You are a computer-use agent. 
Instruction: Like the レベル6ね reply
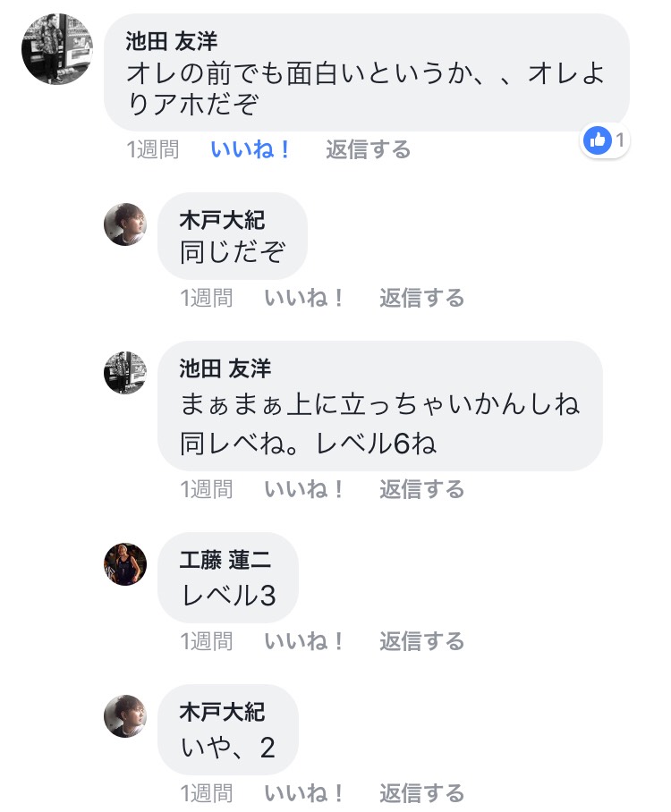pyautogui.click(x=305, y=489)
